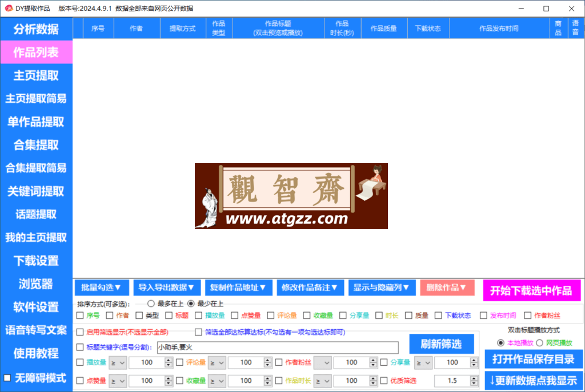Click 更新数据点我显示 button
The width and height of the screenshot is (585, 392).
point(534,381)
